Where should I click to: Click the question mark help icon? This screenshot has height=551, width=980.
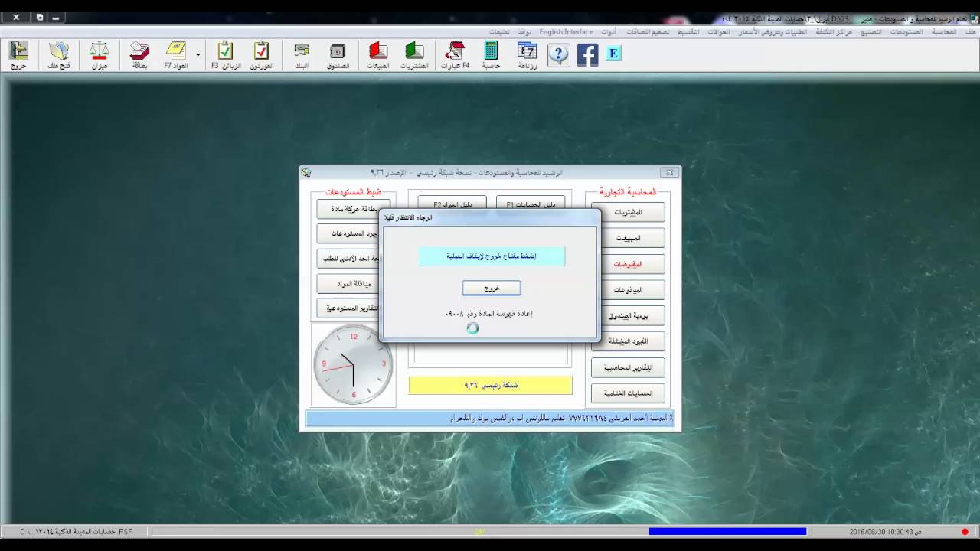559,55
